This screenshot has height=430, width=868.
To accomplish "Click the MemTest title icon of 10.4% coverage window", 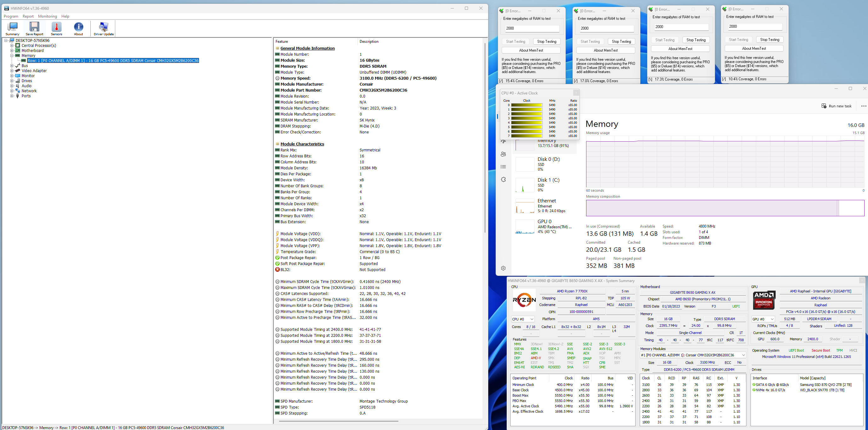I will coord(724,9).
